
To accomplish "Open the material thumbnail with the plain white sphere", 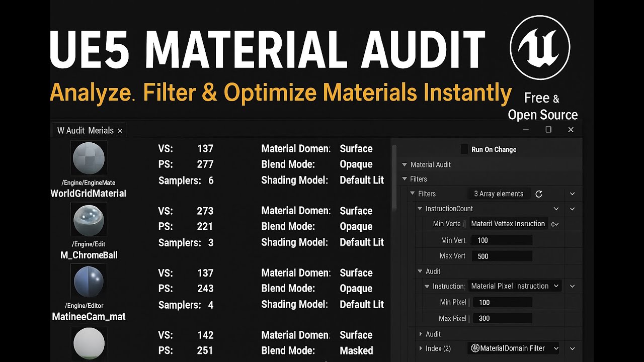I will 89,343.
